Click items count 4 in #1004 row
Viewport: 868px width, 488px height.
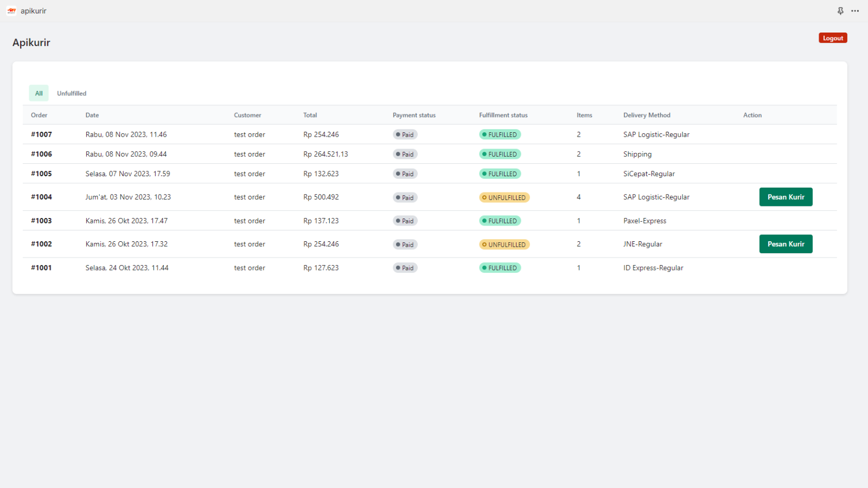(579, 197)
